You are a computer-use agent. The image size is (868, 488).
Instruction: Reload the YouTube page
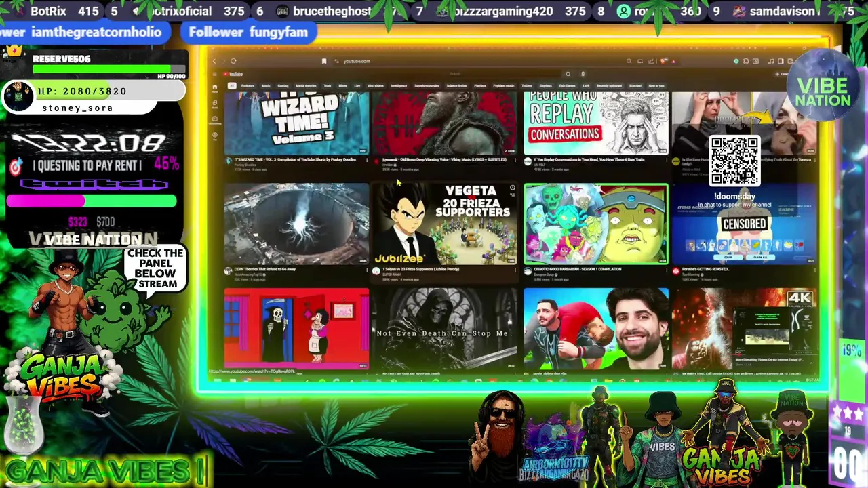click(233, 61)
